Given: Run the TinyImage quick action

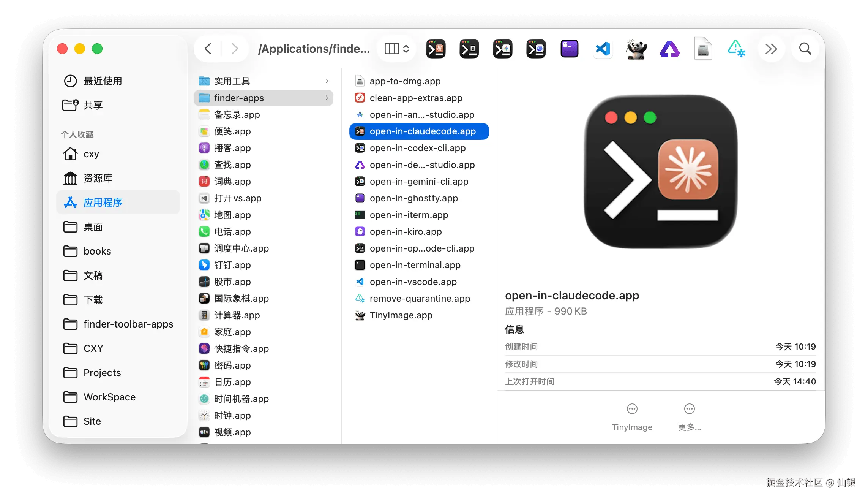Looking at the screenshot, I should [632, 416].
